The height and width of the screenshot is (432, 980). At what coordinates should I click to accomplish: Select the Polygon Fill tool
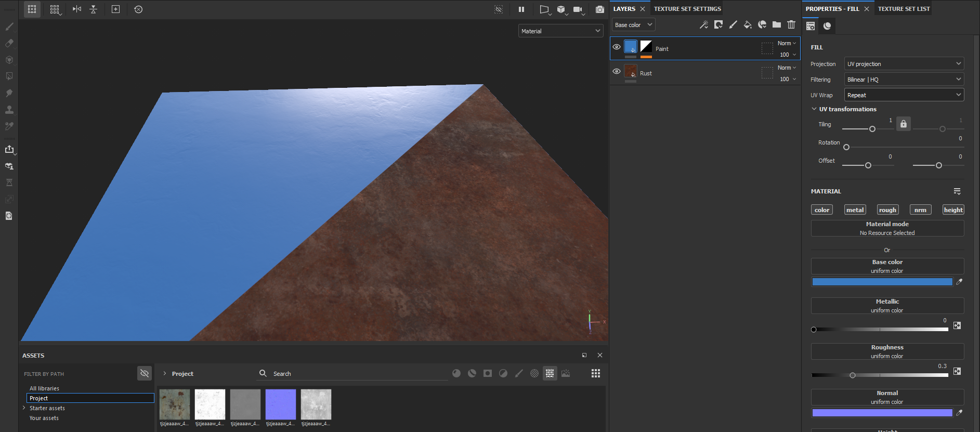click(9, 76)
